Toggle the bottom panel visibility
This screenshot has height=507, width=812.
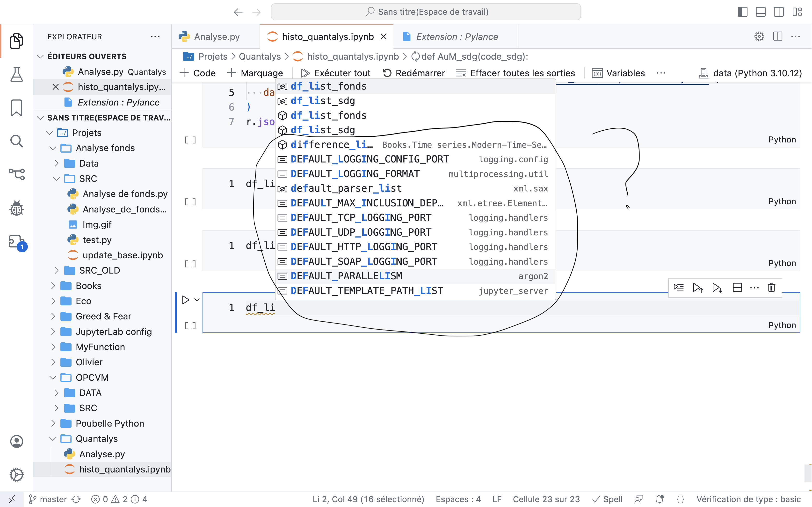(761, 12)
